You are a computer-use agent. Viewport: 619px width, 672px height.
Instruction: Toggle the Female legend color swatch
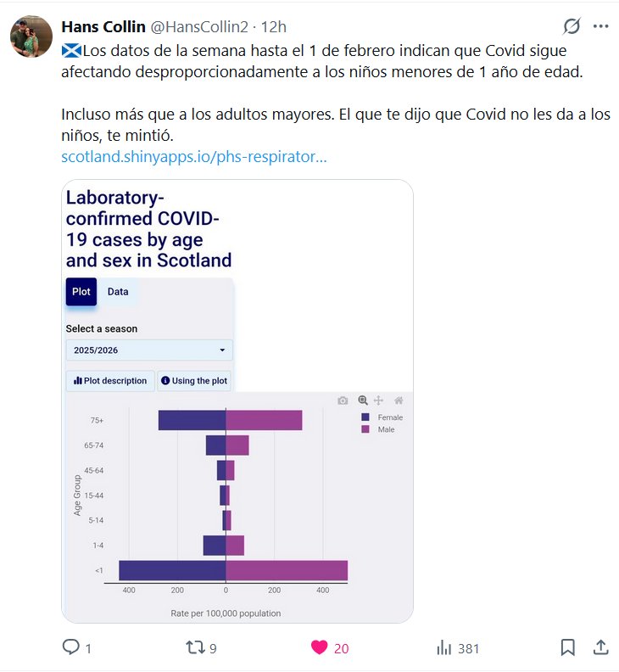coord(365,417)
